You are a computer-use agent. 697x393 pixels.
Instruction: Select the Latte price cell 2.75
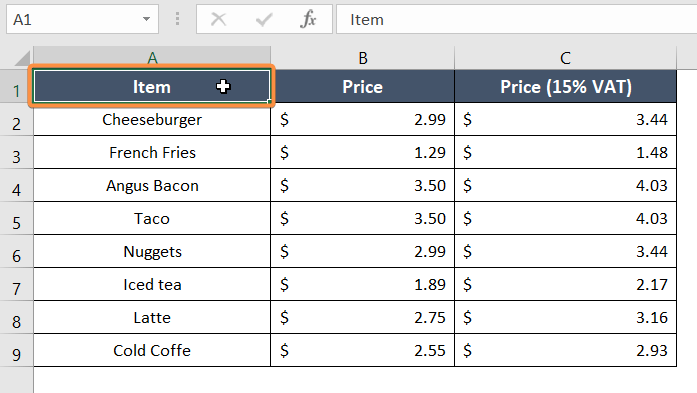363,318
